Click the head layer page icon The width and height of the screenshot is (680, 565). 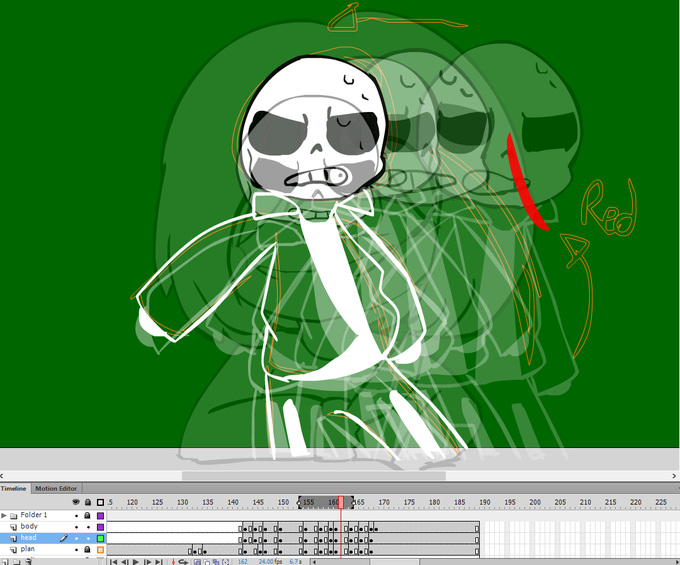click(13, 538)
